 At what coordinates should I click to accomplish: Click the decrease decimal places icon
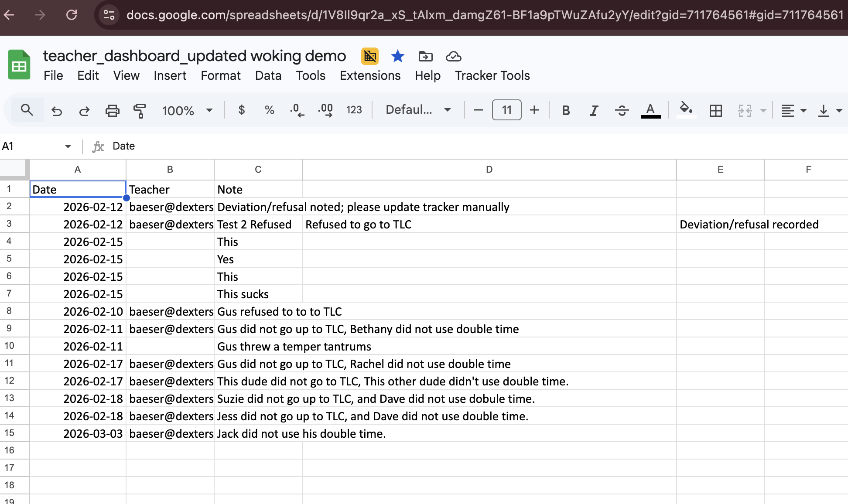click(x=297, y=110)
